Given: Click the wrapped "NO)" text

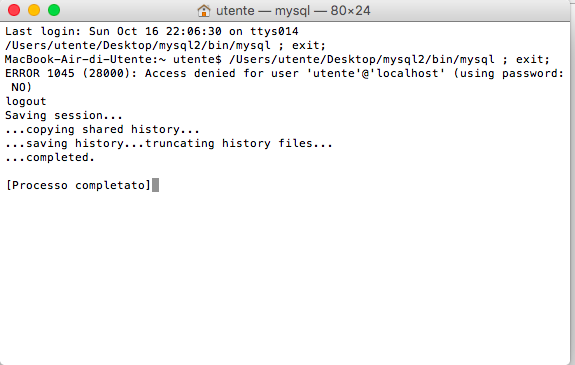Looking at the screenshot, I should tap(22, 87).
